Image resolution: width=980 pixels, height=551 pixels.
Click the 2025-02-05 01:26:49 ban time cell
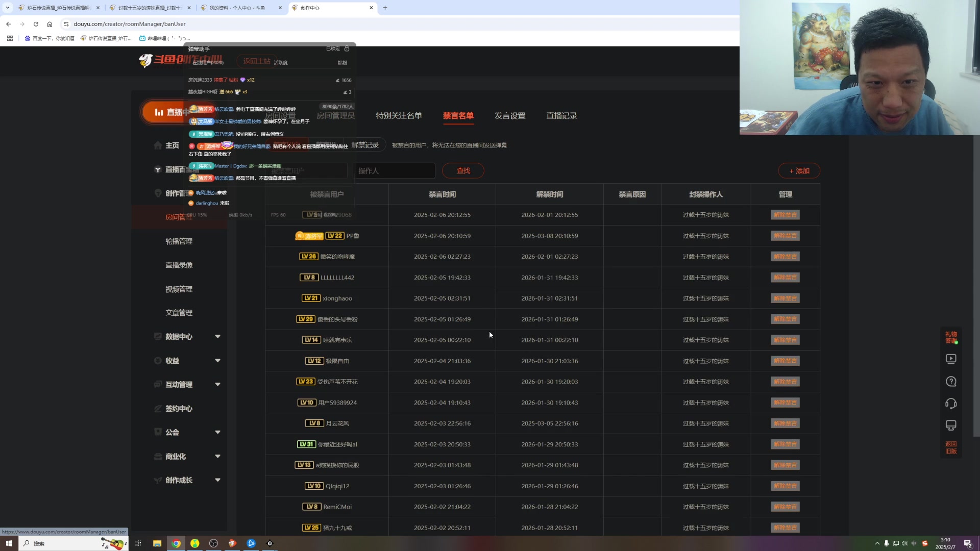(442, 319)
